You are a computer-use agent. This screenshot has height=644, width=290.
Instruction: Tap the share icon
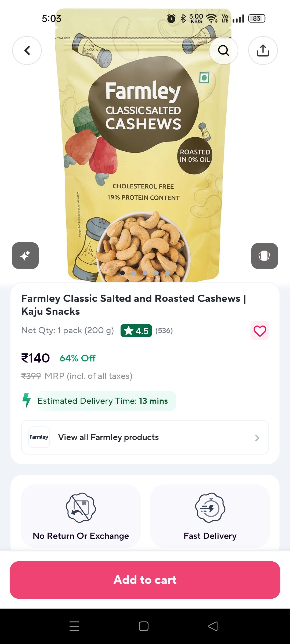[263, 50]
